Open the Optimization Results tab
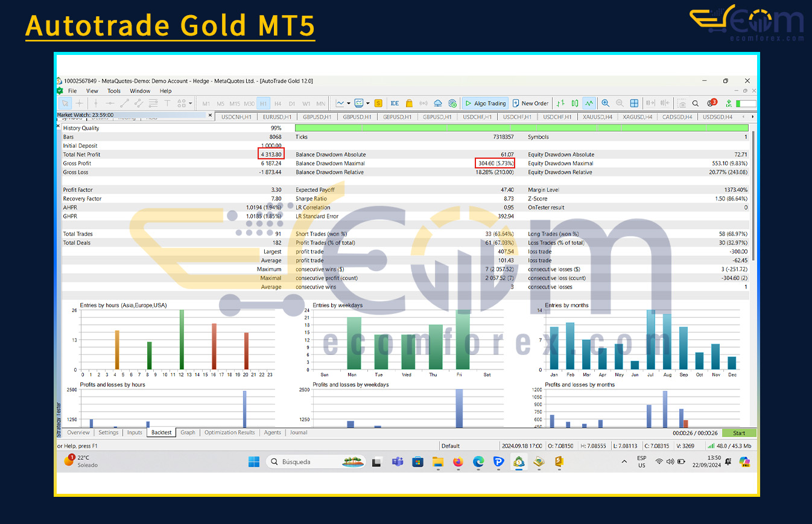 pos(230,432)
